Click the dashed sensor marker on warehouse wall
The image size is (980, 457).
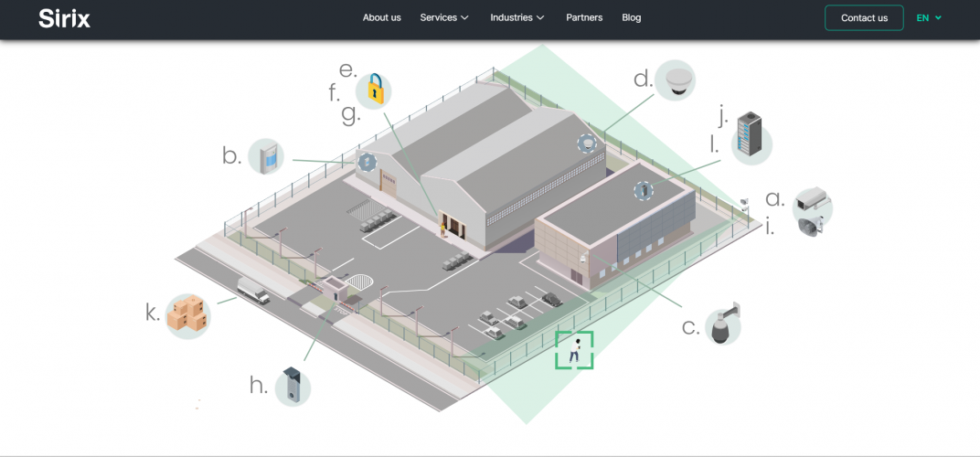click(x=367, y=162)
